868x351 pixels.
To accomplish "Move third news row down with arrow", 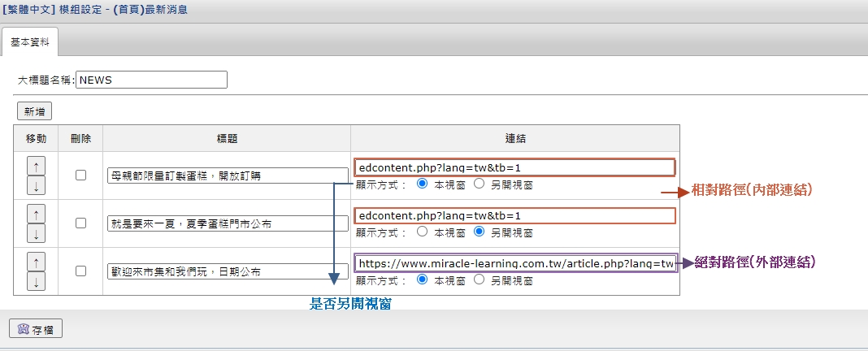I will 37,281.
